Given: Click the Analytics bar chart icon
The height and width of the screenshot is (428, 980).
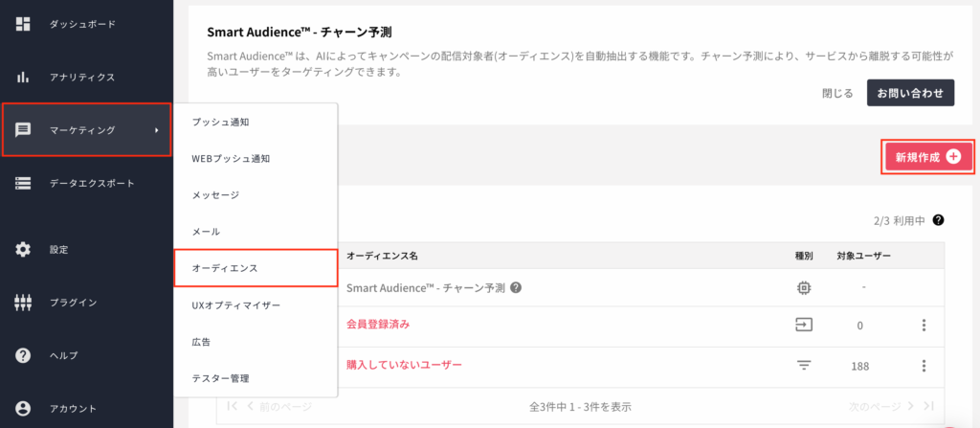Looking at the screenshot, I should 23,78.
